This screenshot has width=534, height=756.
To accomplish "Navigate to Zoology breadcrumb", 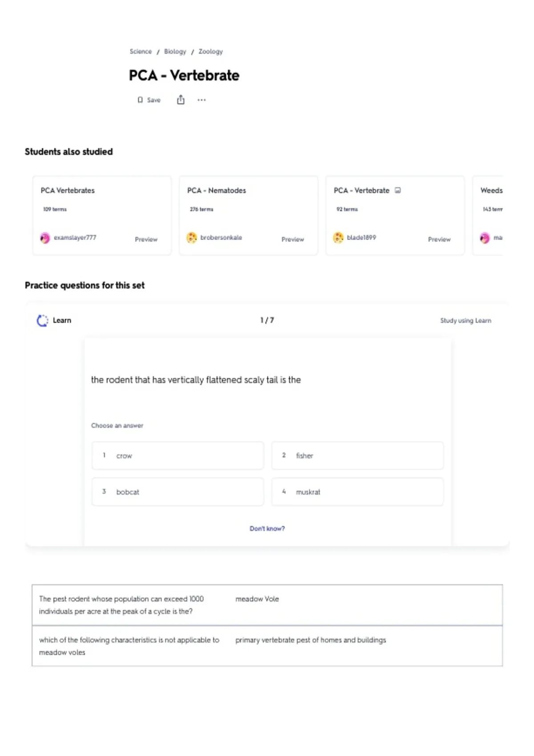I will [210, 52].
